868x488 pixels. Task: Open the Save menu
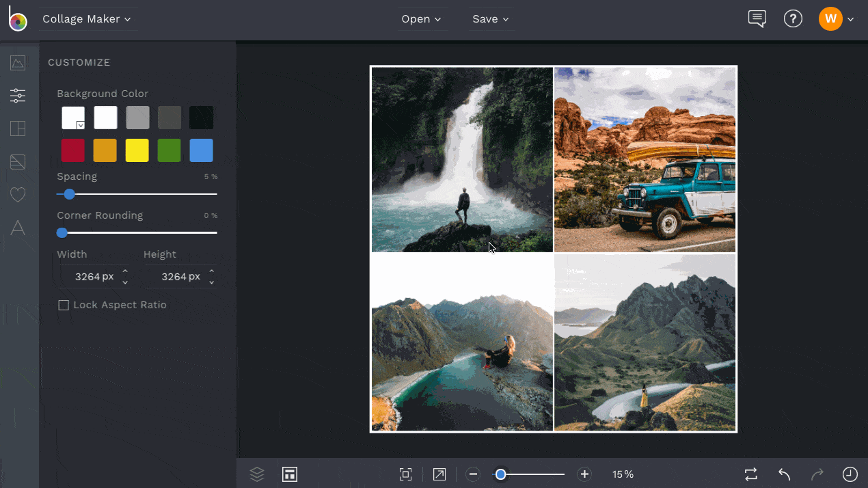point(491,19)
